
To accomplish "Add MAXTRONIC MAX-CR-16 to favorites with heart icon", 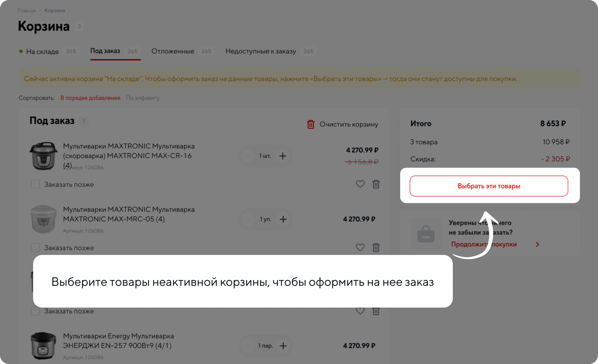I will (x=360, y=184).
